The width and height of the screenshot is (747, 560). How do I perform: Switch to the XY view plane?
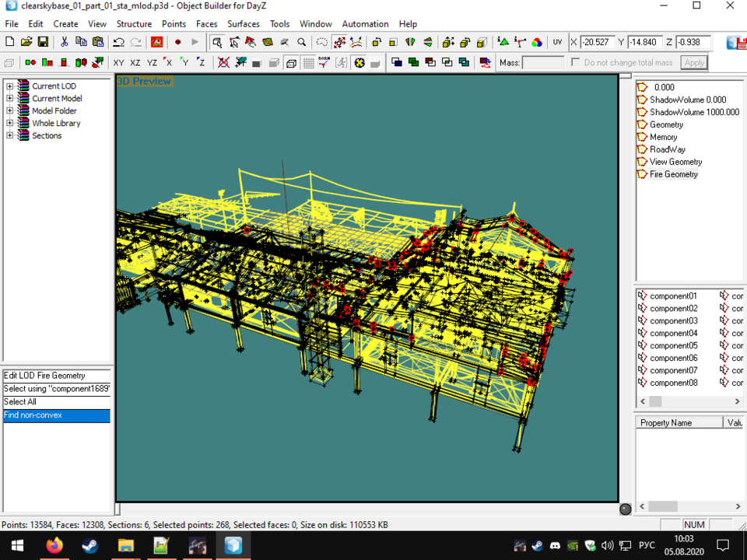click(x=118, y=62)
